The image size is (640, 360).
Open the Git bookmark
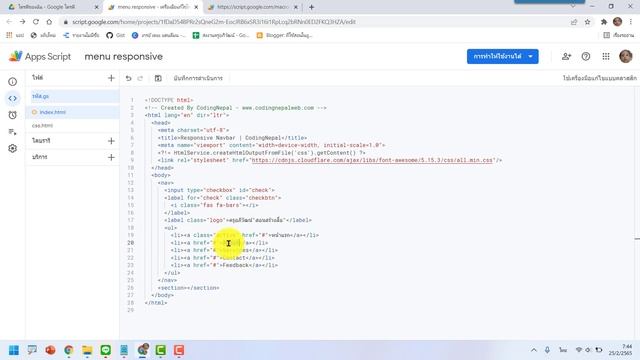pos(116,35)
